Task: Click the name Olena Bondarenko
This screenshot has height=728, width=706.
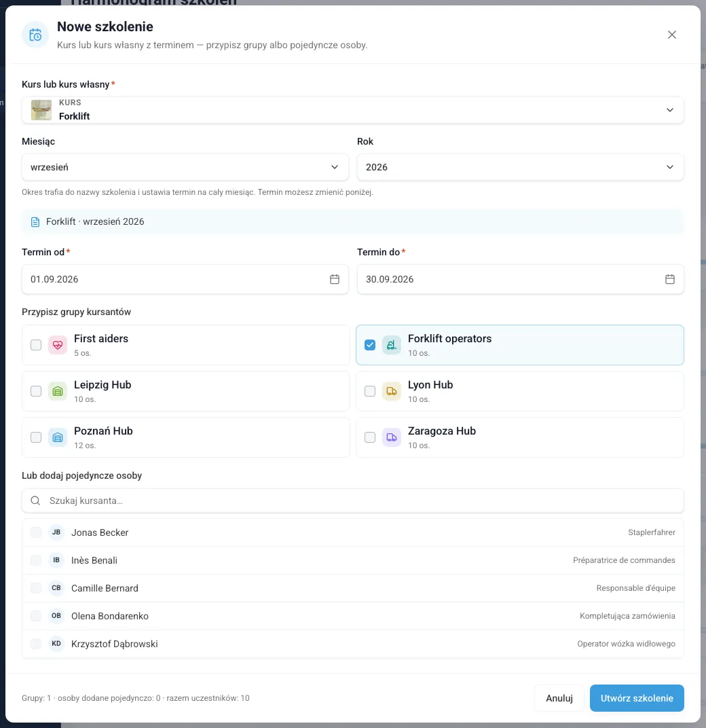Action: pyautogui.click(x=110, y=616)
